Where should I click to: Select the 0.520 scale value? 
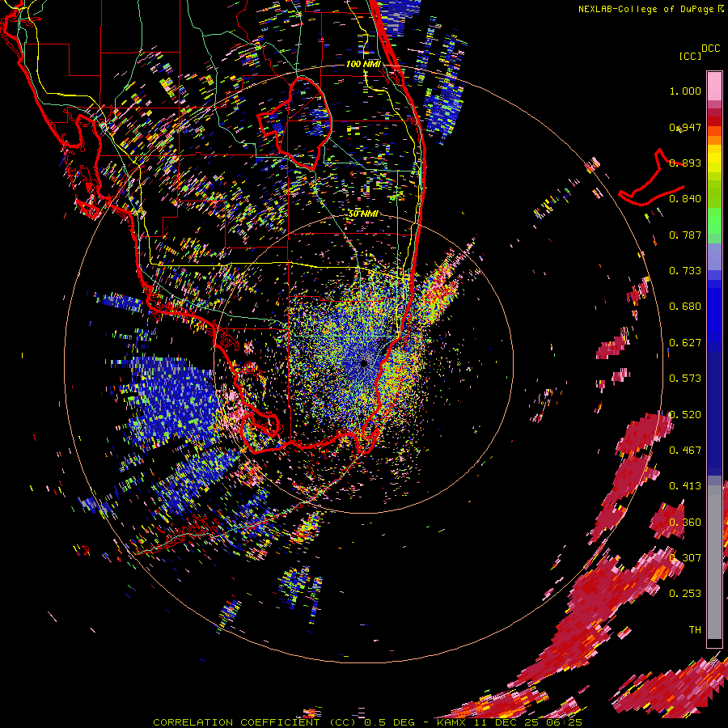(685, 415)
